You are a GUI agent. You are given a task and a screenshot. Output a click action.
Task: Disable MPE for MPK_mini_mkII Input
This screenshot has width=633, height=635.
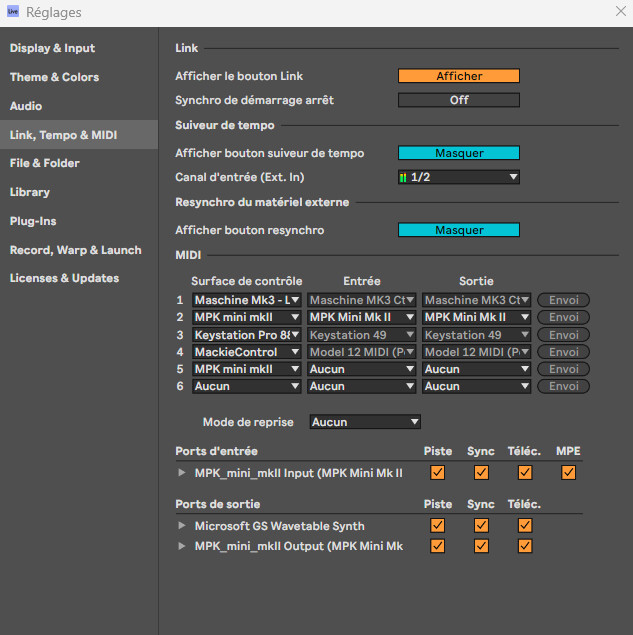(x=568, y=472)
